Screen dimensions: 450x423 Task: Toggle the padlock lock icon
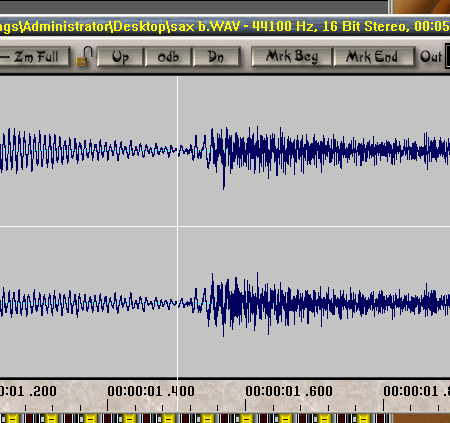84,56
